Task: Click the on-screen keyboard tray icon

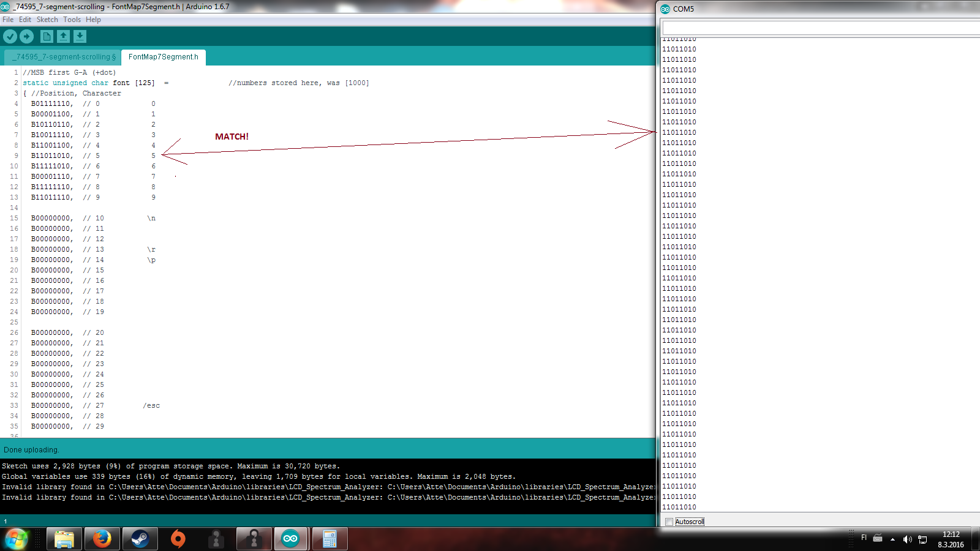Action: [878, 538]
